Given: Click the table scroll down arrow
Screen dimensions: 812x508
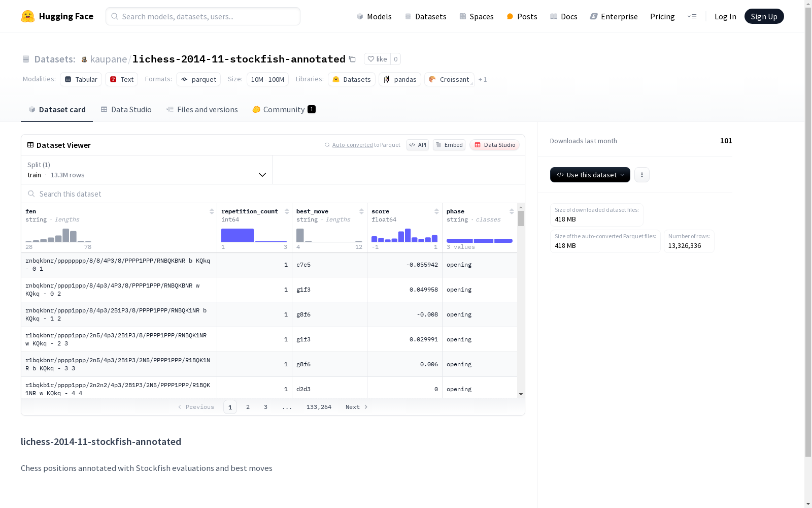Looking at the screenshot, I should [x=521, y=394].
